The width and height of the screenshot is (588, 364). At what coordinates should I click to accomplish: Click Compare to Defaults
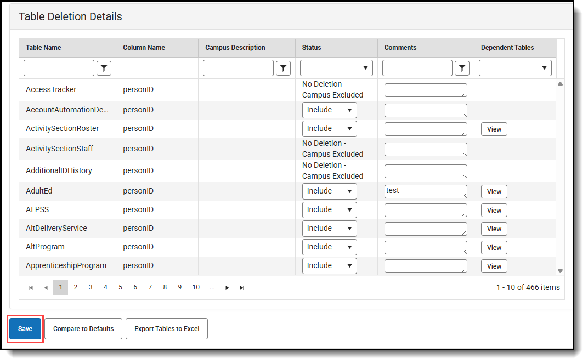click(83, 328)
